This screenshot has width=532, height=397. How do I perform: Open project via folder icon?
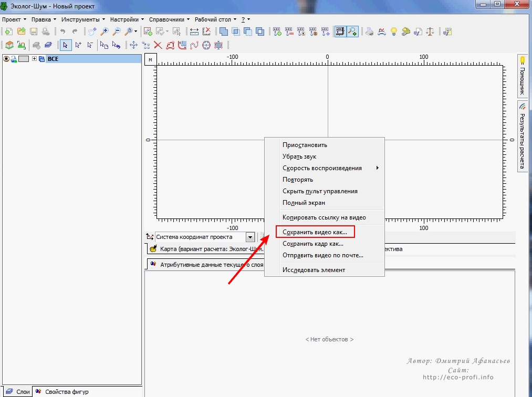22,32
